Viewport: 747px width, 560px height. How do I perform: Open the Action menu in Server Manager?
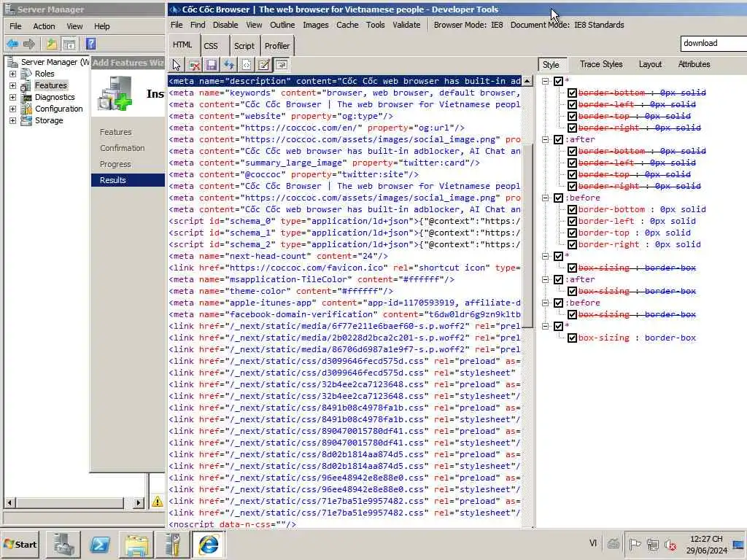pyautogui.click(x=44, y=26)
